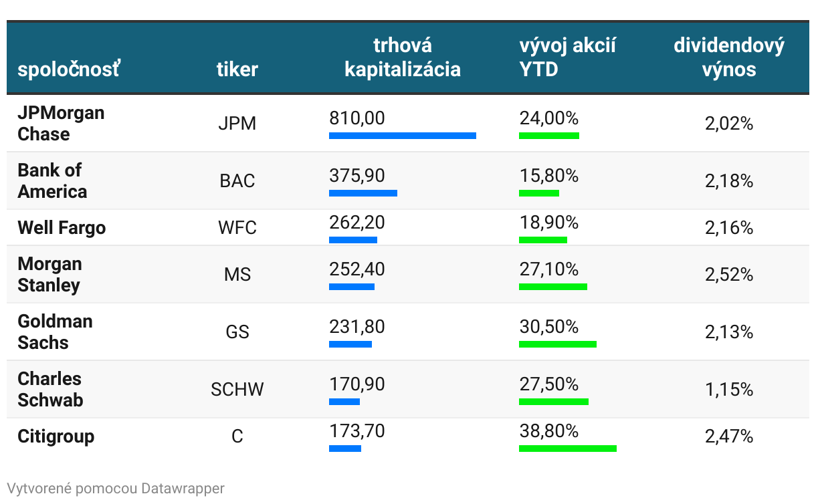The width and height of the screenshot is (816, 504).
Task: Select the trhová kapitalizácia column header
Action: 403,57
